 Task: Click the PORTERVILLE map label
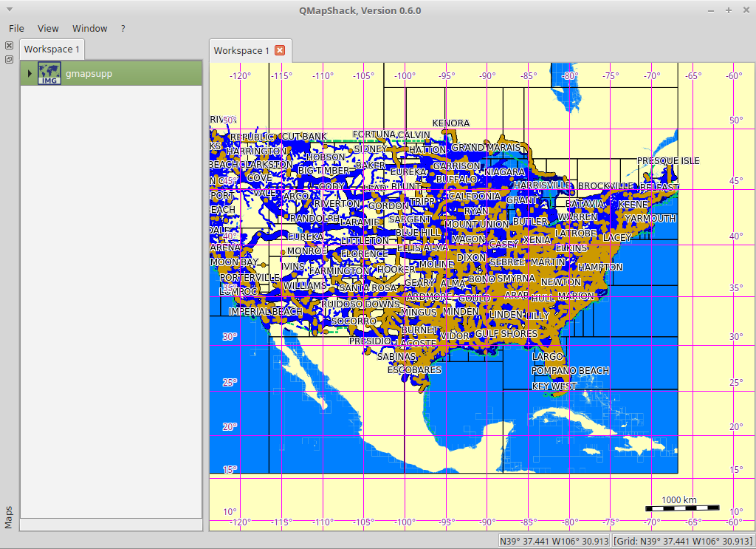pos(250,278)
